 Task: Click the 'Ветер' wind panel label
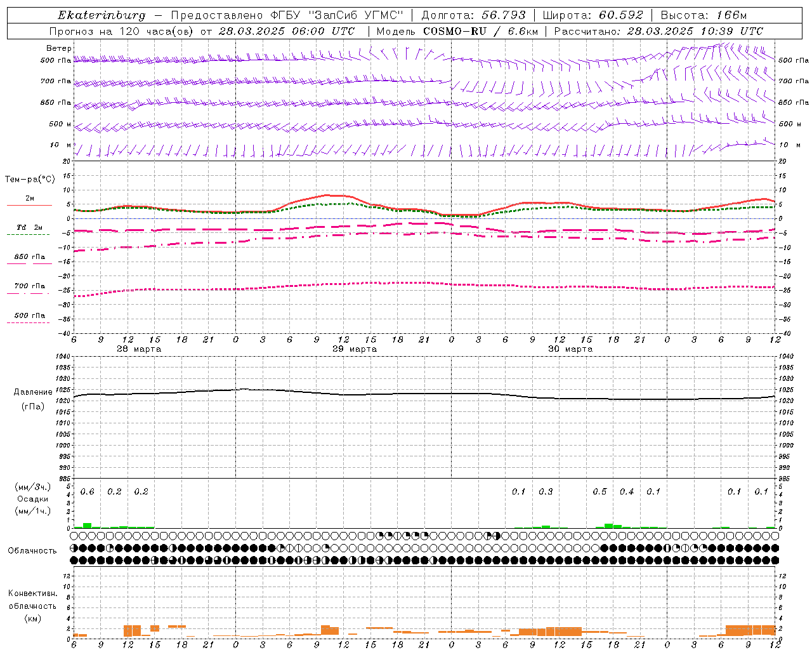(59, 48)
